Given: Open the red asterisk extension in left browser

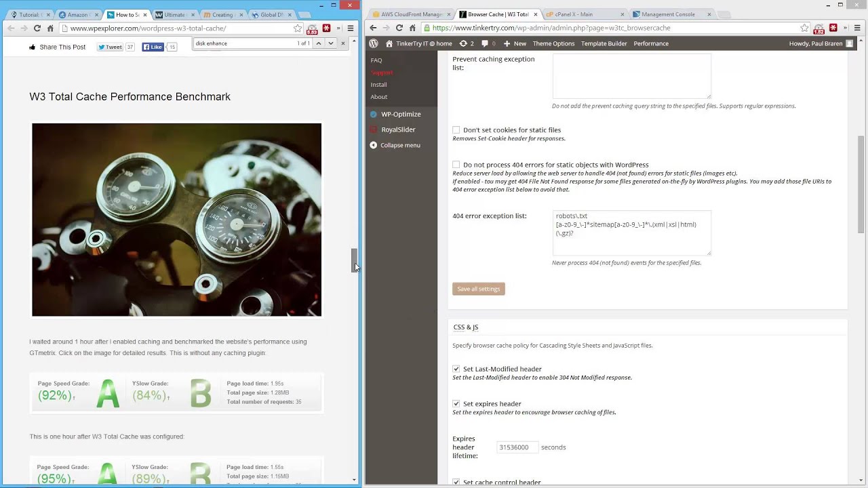Looking at the screenshot, I should (326, 28).
